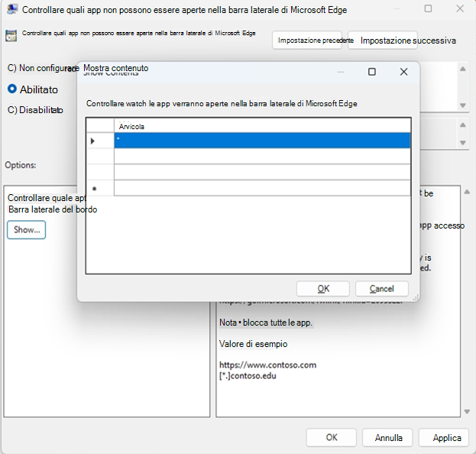
Task: Maximize the Mostra contenuto dialog
Action: coord(372,72)
